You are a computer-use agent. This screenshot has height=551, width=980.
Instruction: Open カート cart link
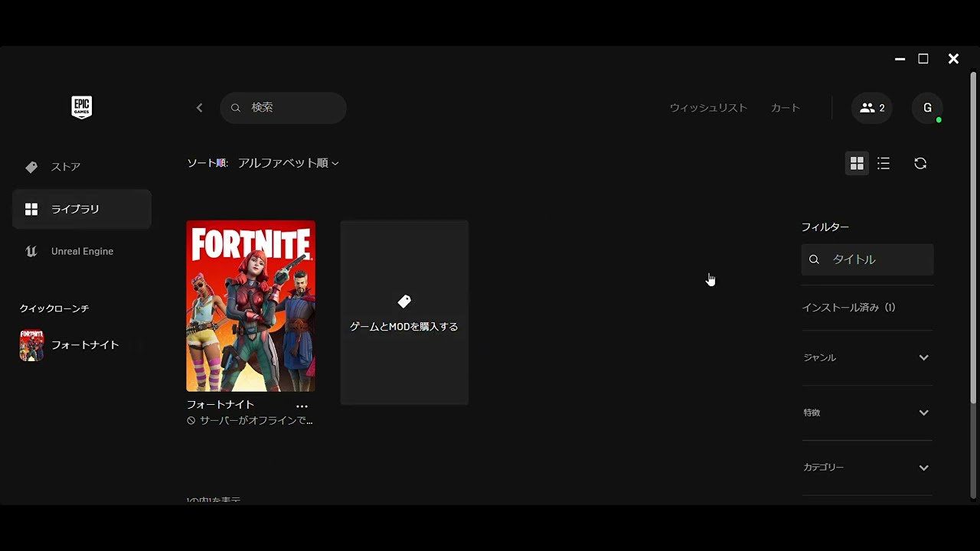tap(786, 108)
